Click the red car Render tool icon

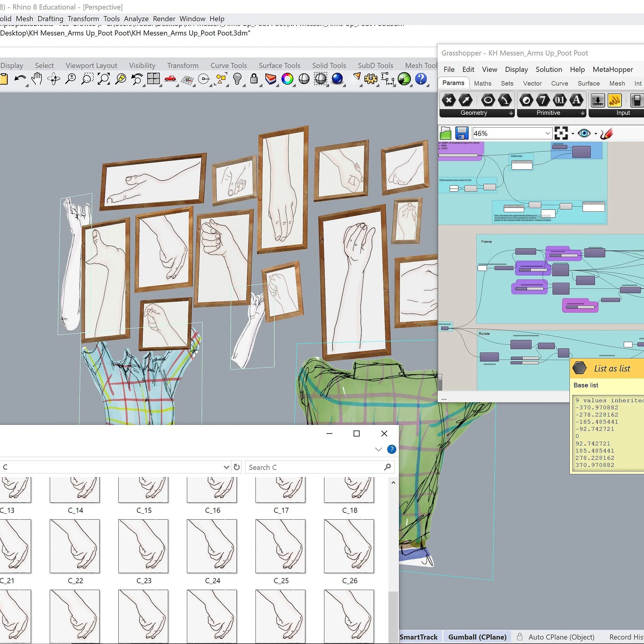click(170, 79)
